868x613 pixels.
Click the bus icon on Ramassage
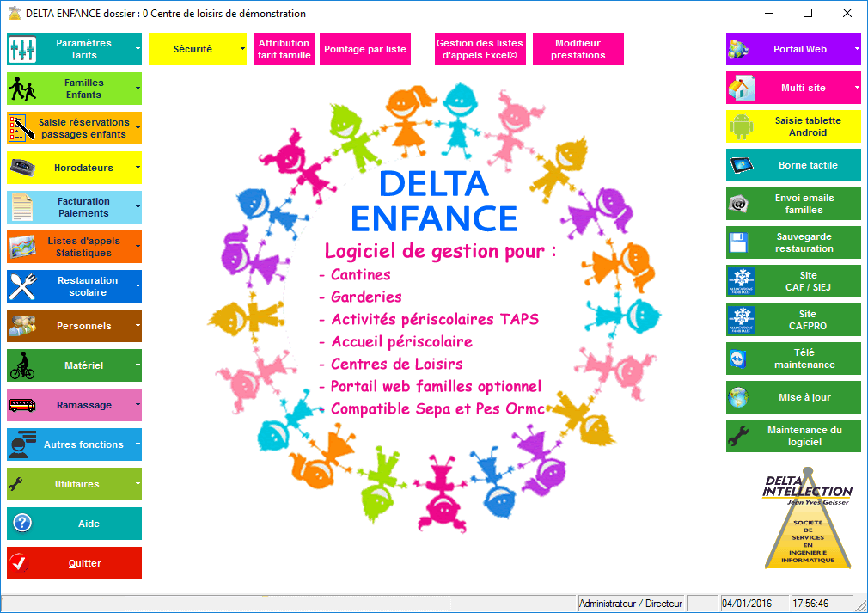point(22,405)
